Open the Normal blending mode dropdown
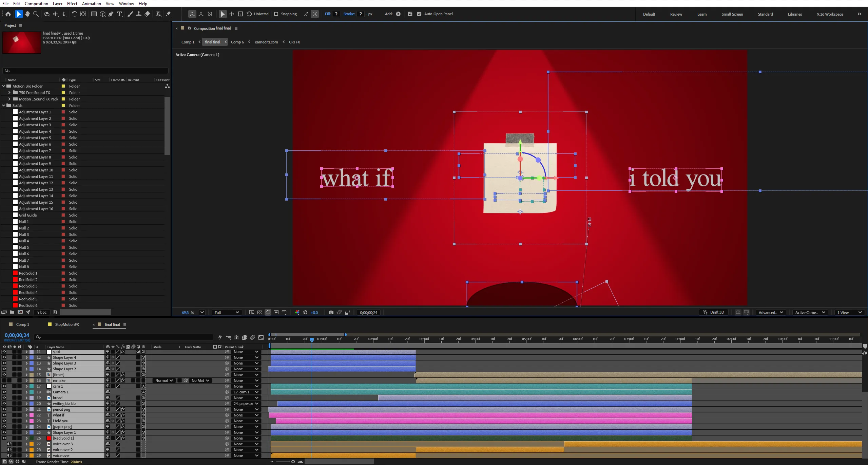Viewport: 868px width, 465px height. tap(164, 380)
